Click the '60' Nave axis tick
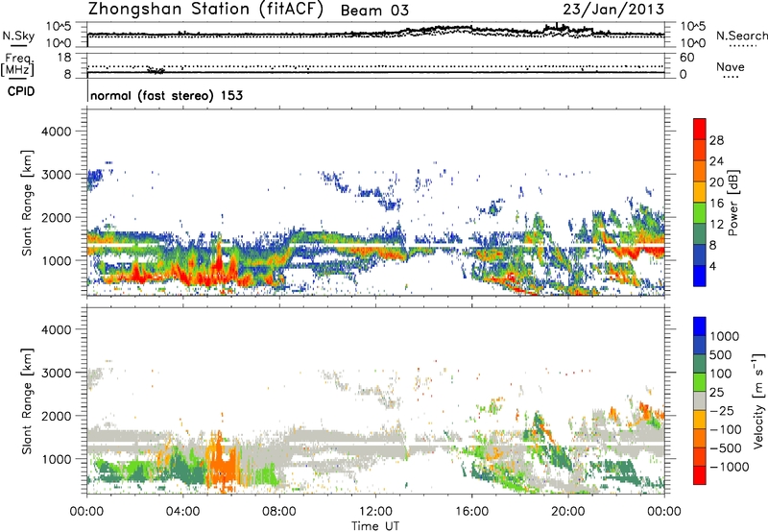This screenshot has height=532, width=768. [x=686, y=58]
